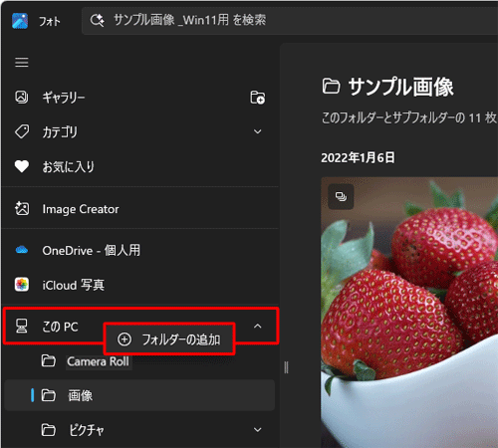
Task: Click the search magnifier sparkle icon
Action: click(x=97, y=20)
